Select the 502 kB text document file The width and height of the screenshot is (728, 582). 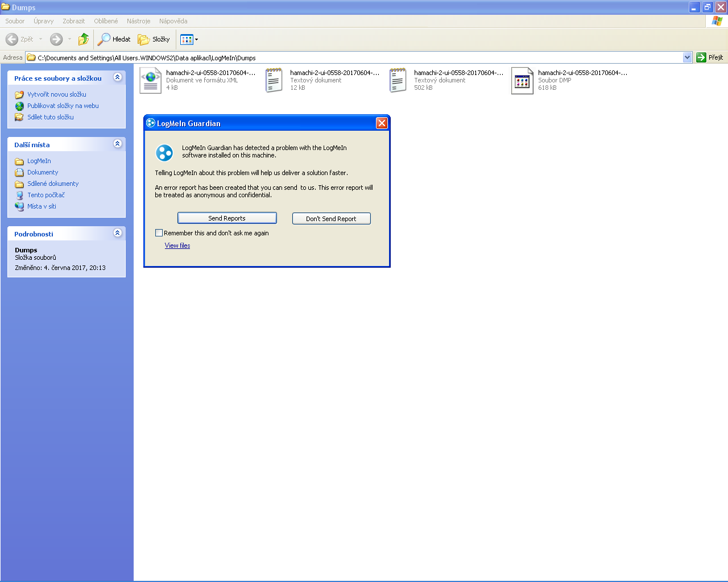446,80
